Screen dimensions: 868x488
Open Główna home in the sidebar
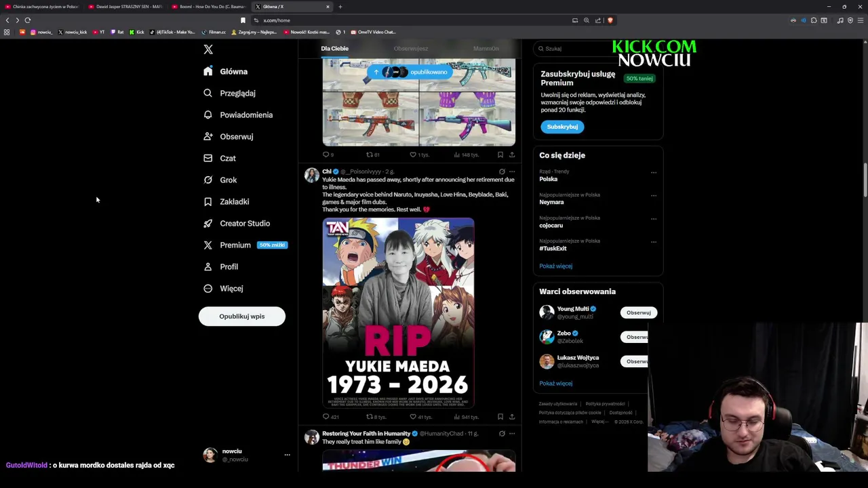[226, 71]
